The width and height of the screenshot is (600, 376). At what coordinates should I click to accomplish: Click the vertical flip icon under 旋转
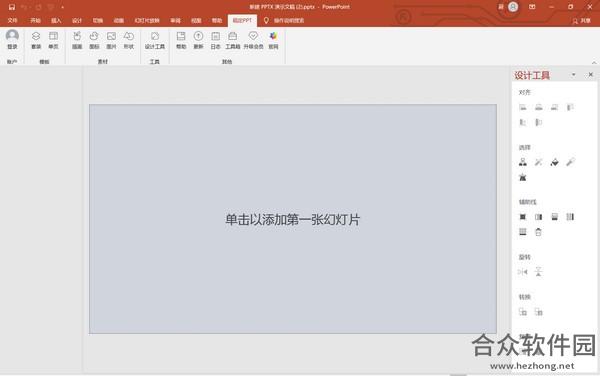click(538, 272)
